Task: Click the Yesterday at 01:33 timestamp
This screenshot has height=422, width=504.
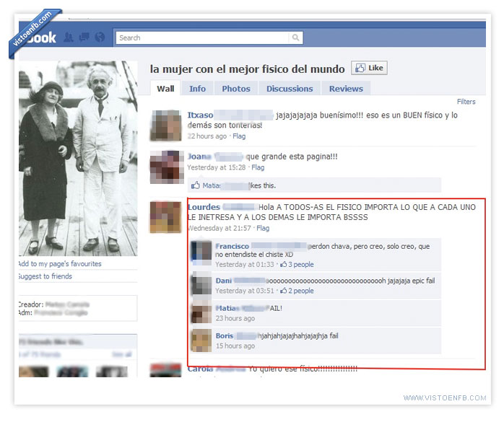Action: click(x=245, y=265)
